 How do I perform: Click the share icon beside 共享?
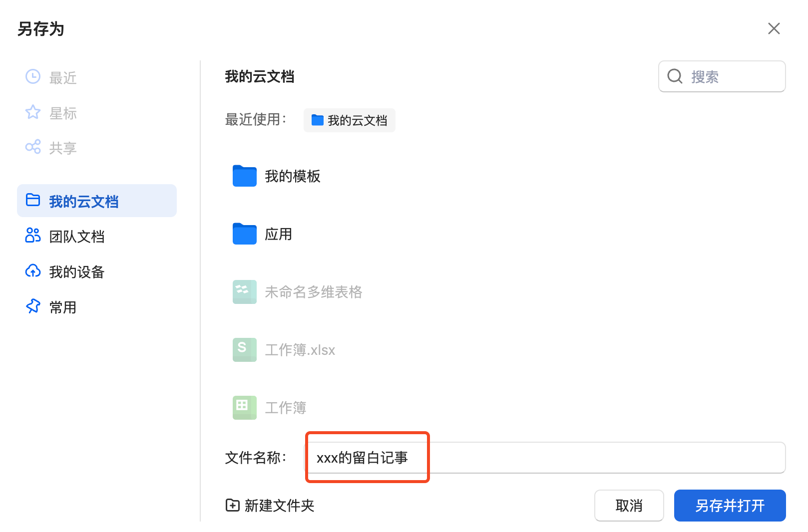pos(33,147)
